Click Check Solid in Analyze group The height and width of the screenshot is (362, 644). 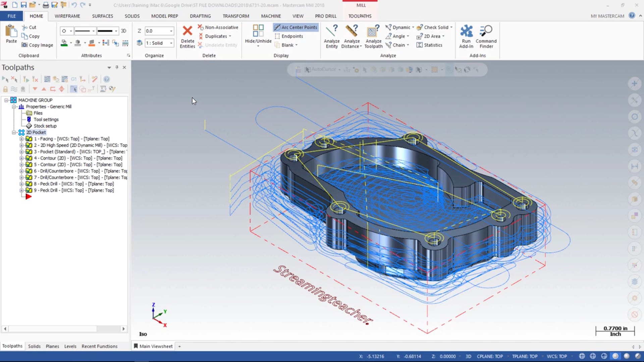tap(432, 27)
